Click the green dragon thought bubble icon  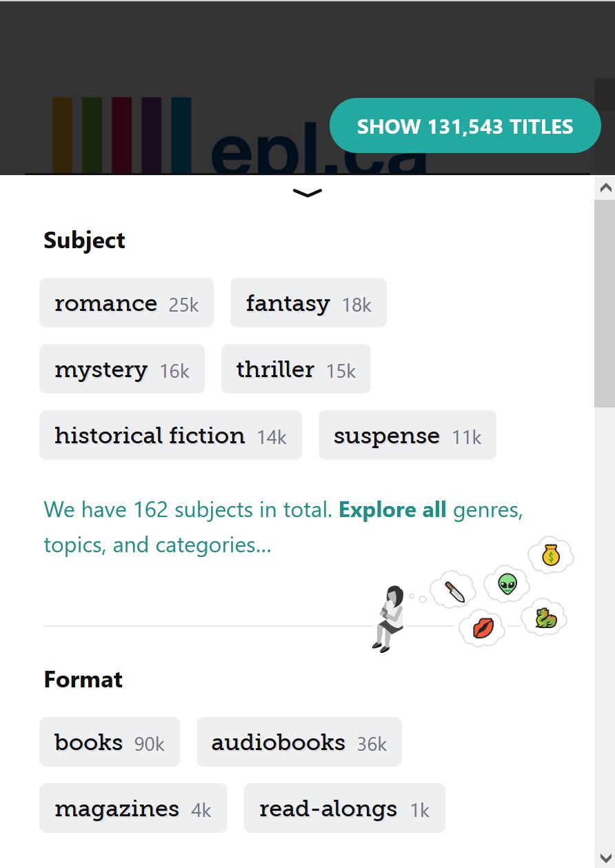(545, 617)
